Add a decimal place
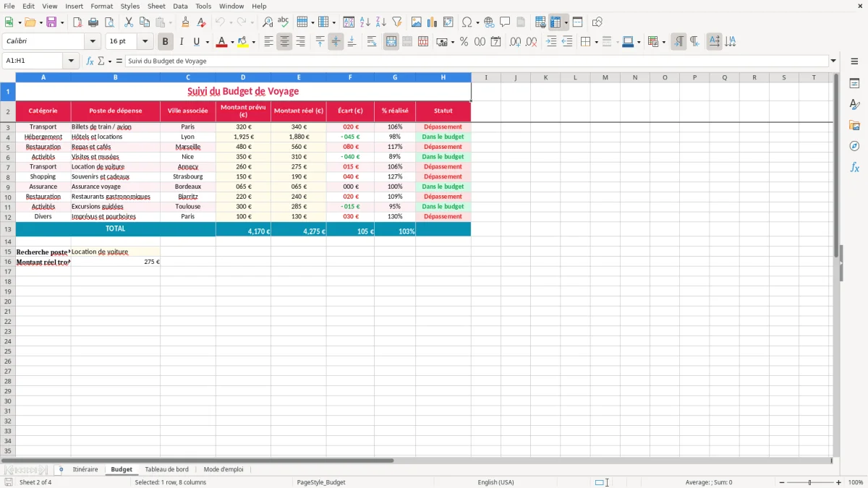868x488 pixels. point(516,42)
